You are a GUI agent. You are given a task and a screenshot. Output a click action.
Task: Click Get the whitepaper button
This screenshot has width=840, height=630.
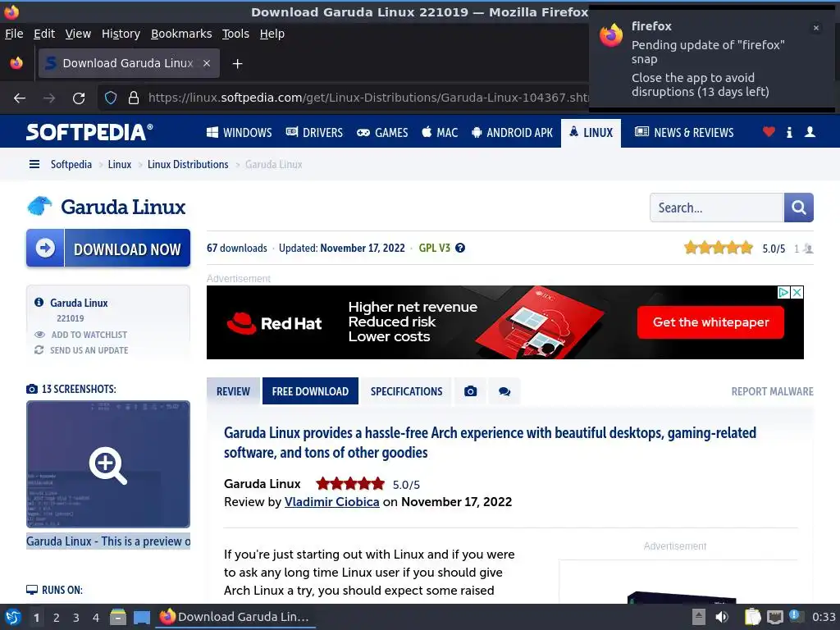(x=710, y=322)
